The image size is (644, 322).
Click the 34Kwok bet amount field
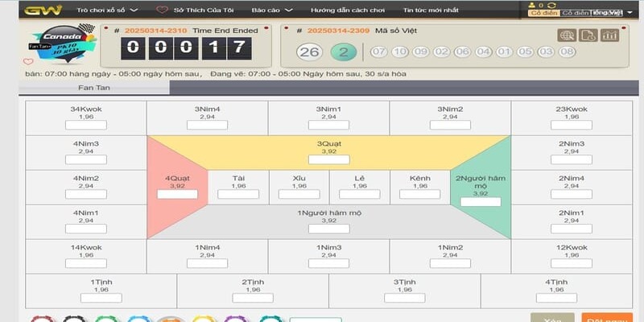(x=86, y=125)
